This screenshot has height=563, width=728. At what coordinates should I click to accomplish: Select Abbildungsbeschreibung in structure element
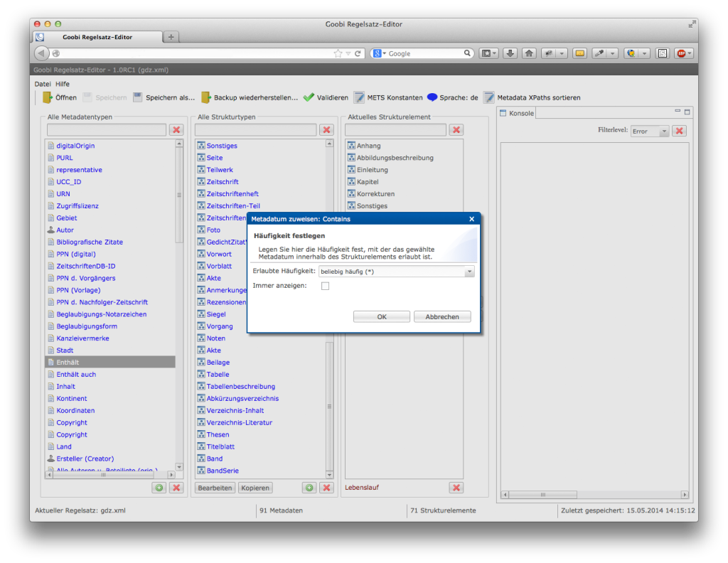395,158
